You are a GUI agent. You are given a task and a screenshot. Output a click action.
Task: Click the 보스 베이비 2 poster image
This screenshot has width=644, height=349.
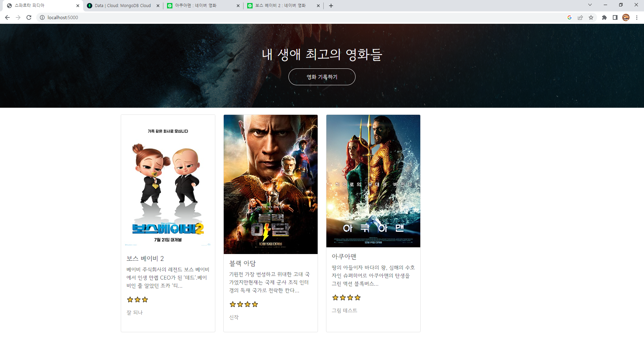(x=168, y=182)
